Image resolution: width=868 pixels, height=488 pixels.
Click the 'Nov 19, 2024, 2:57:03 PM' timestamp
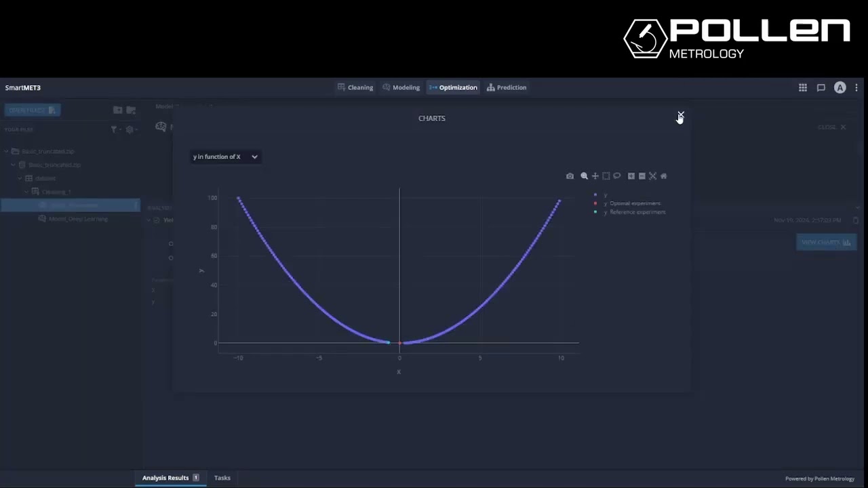pos(807,220)
